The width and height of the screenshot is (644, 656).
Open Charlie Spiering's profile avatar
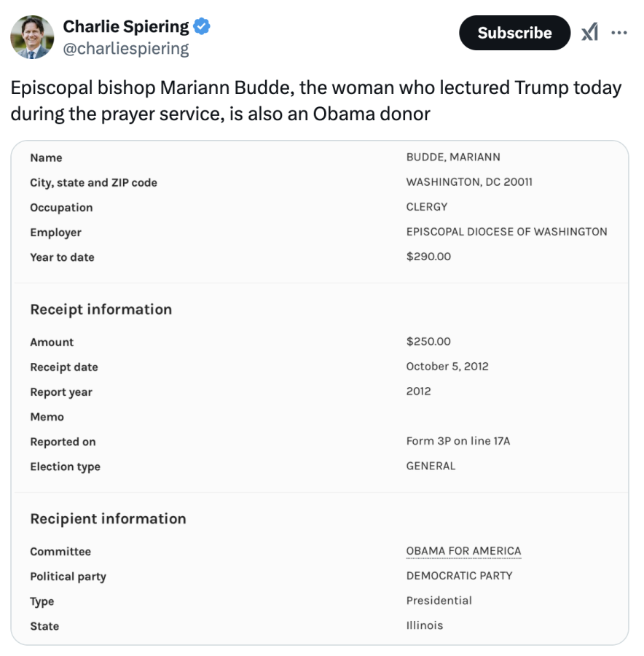point(32,36)
